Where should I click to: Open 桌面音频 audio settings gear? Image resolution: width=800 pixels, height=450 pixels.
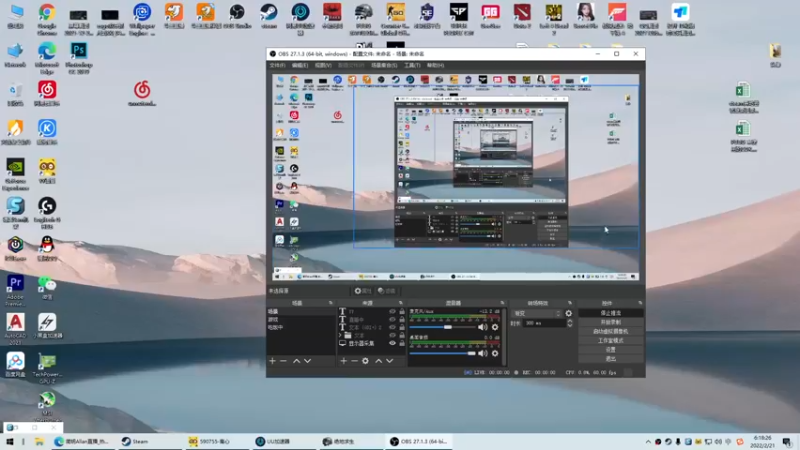495,353
